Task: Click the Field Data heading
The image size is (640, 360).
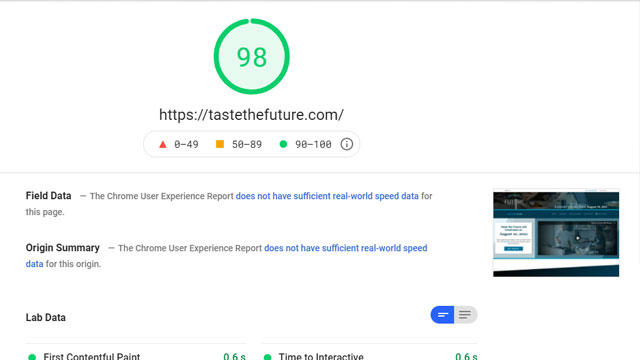Action: tap(49, 196)
